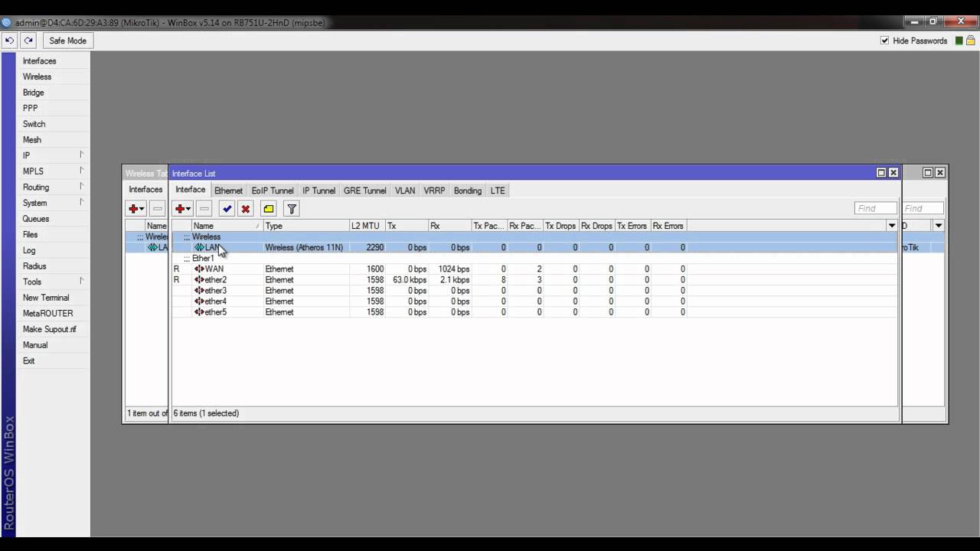
Task: Click the Remove minus button in Interface List
Action: click(x=204, y=209)
